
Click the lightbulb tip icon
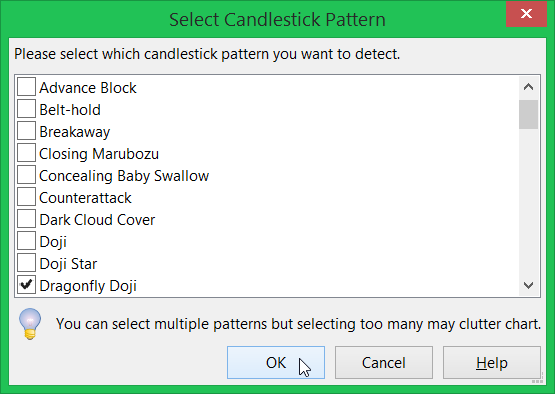click(30, 324)
